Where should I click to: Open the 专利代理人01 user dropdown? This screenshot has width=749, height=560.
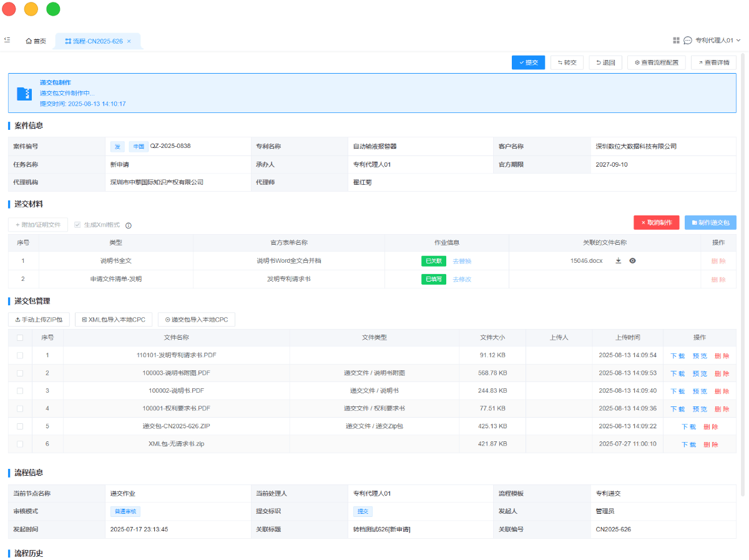[717, 41]
